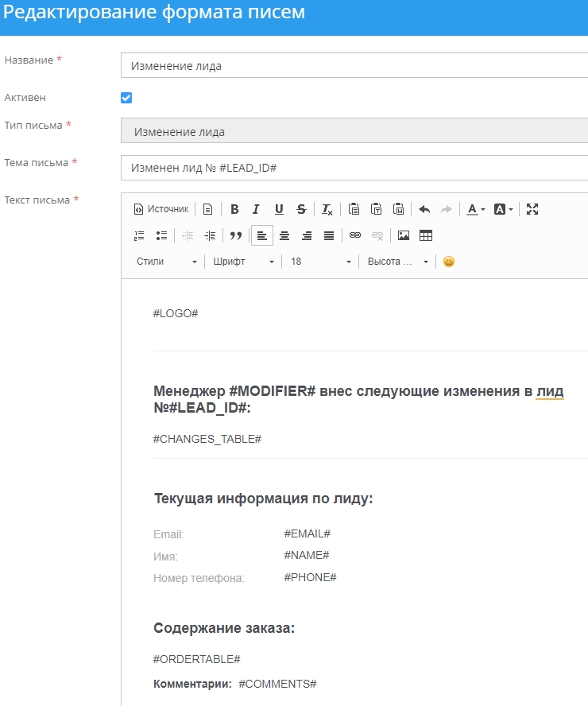Screen dimensions: 588x706
Task: Expand the Шрифт font dropdown
Action: click(x=243, y=262)
